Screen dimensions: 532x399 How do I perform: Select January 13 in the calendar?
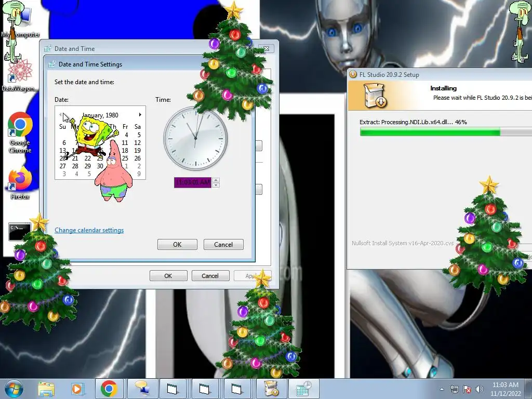tap(63, 150)
